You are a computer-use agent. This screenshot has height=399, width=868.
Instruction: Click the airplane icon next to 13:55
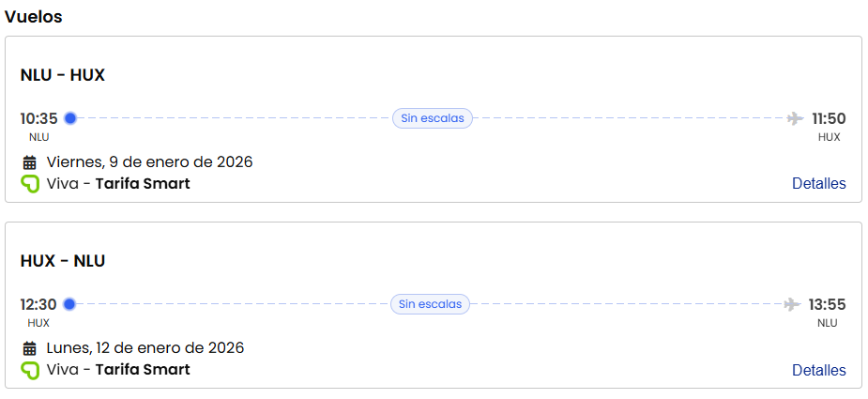coord(793,304)
